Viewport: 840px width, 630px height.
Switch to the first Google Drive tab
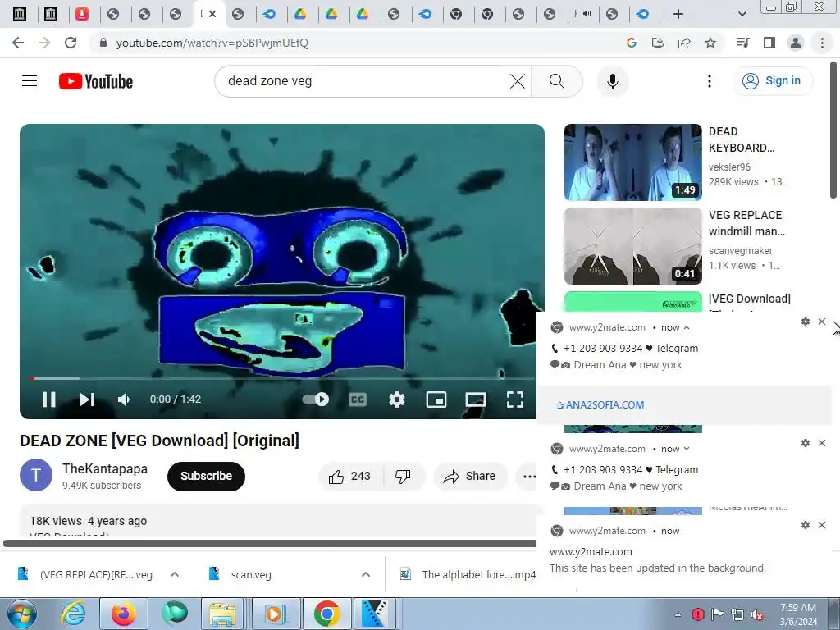point(300,14)
